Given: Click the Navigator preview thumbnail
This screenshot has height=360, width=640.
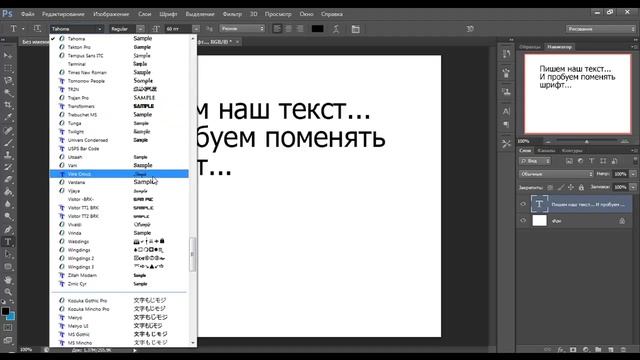Looking at the screenshot, I should [577, 94].
